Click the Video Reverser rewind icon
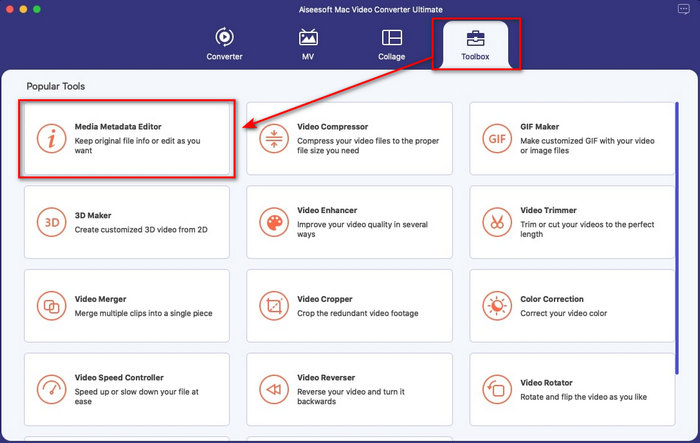Image resolution: width=700 pixels, height=443 pixels. click(274, 389)
